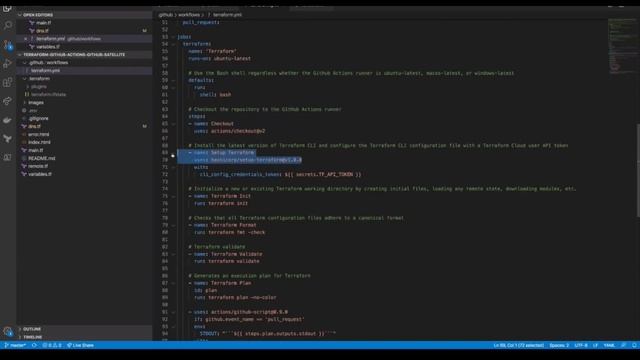Select variables.tf in Open Editors
This screenshot has width=640, height=360.
point(48,47)
